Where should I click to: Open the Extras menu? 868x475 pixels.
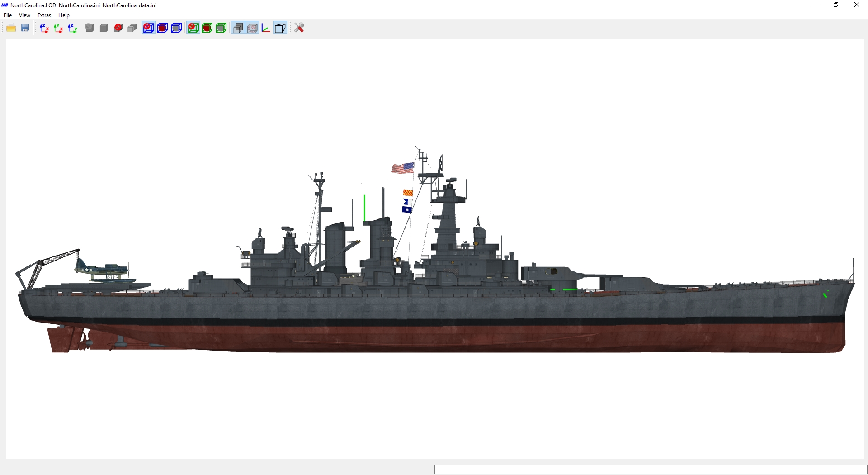point(44,15)
